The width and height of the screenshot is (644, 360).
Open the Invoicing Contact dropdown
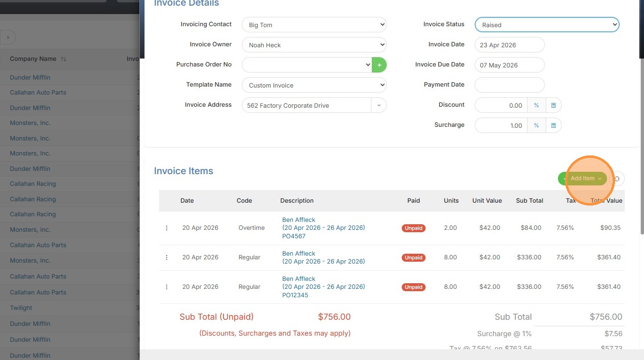click(x=314, y=25)
